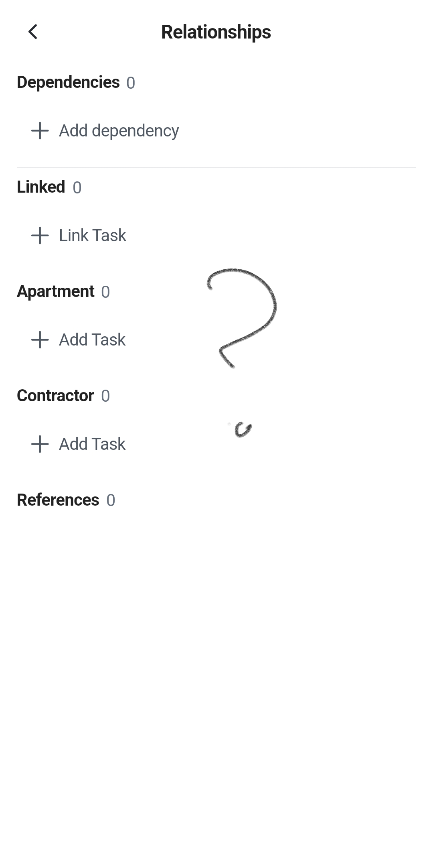Select the Apartment section header
This screenshot has width=433, height=868.
tap(56, 291)
